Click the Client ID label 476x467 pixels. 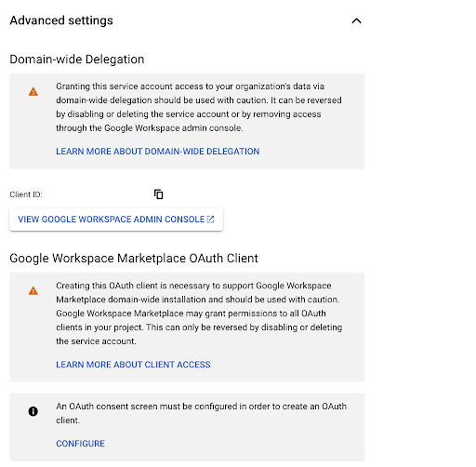click(26, 194)
